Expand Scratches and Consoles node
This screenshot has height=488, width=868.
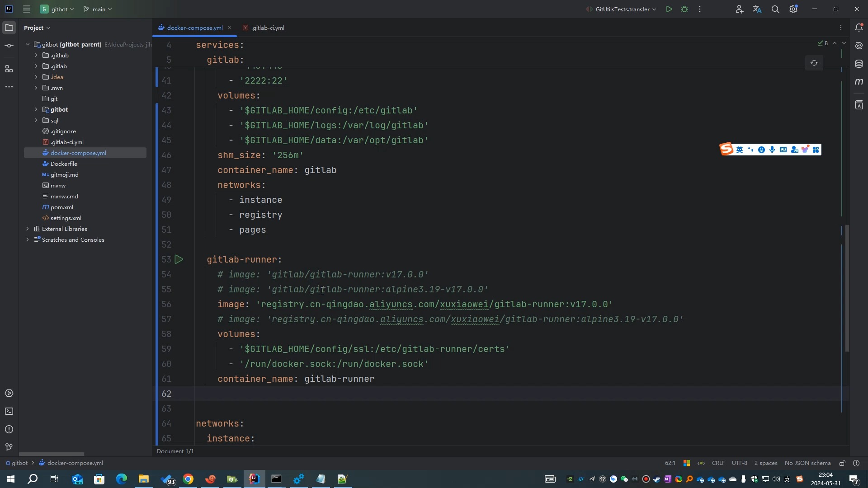(28, 240)
